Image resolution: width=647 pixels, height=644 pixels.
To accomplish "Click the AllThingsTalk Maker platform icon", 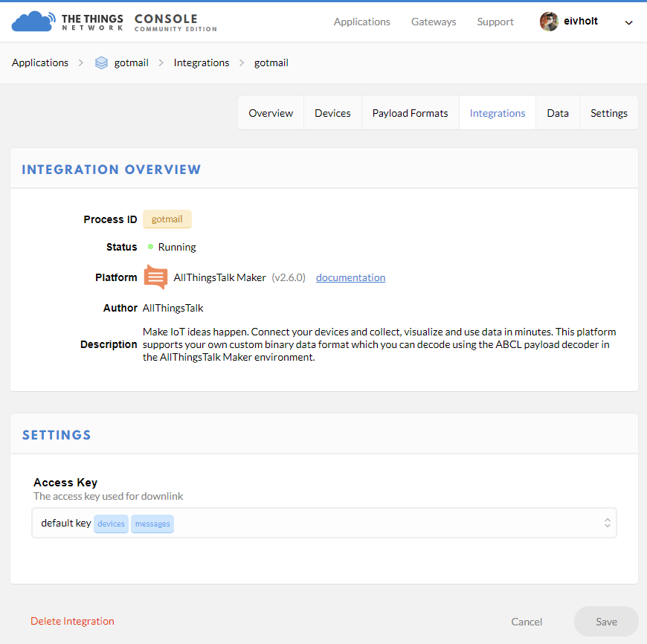I will coord(155,277).
